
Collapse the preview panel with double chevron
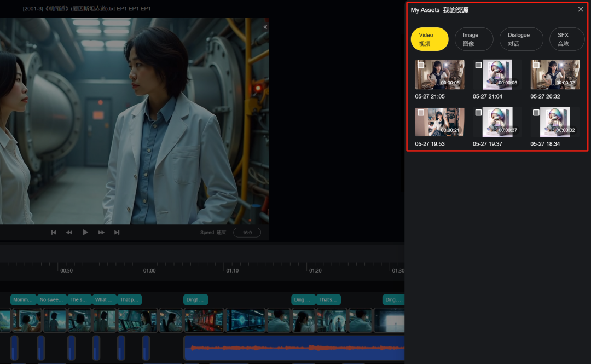pyautogui.click(x=265, y=27)
